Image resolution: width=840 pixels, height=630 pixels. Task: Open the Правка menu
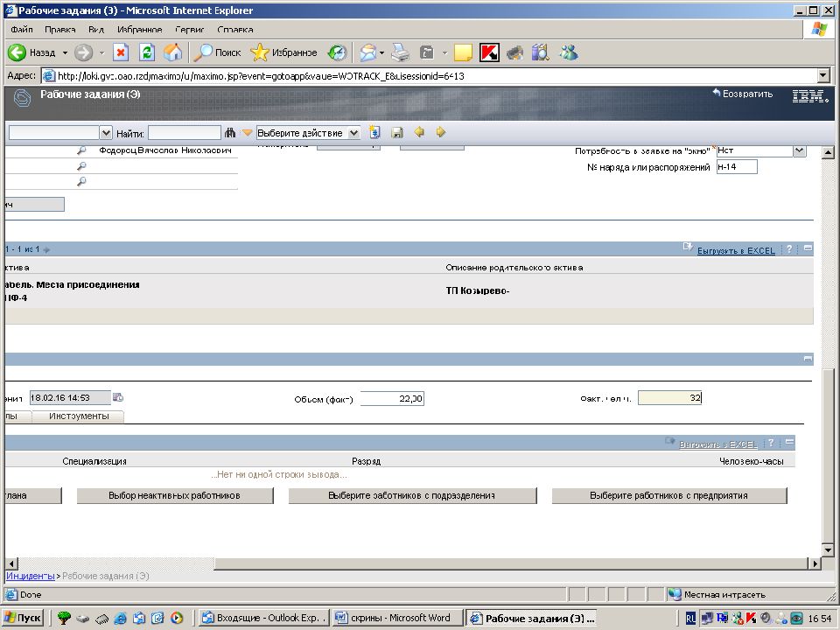[60, 30]
